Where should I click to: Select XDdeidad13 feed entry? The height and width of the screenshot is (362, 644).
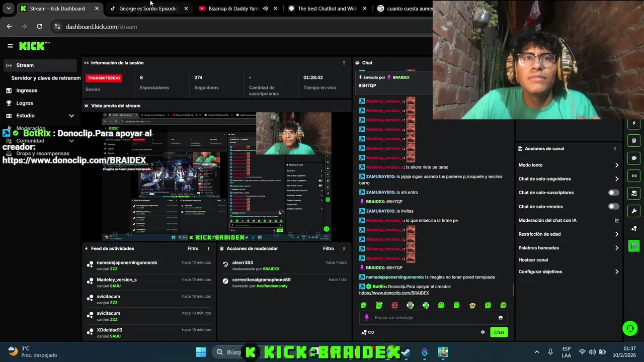149,332
